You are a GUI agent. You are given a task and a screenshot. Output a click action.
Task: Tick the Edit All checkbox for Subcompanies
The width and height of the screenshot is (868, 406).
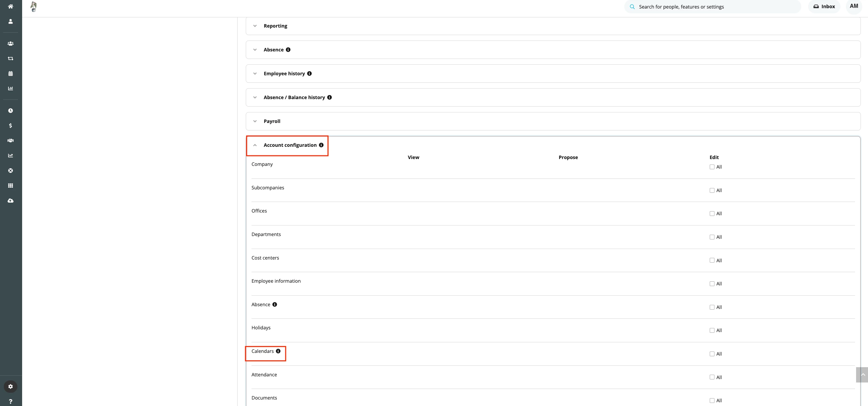712,190
